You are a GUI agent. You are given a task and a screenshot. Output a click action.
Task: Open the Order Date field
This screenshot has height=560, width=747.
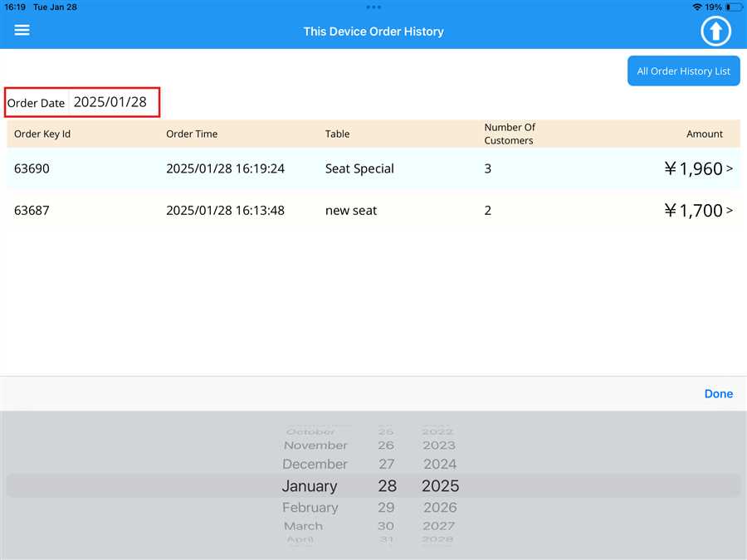(x=110, y=103)
